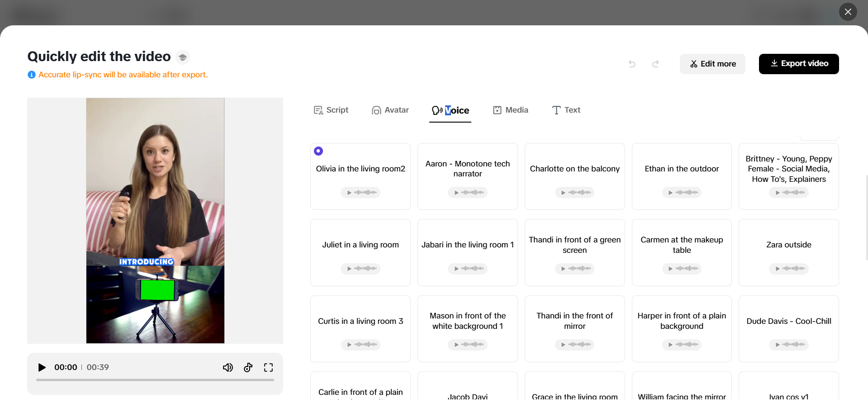Go to the Media tab
The width and height of the screenshot is (868, 403).
pos(511,110)
